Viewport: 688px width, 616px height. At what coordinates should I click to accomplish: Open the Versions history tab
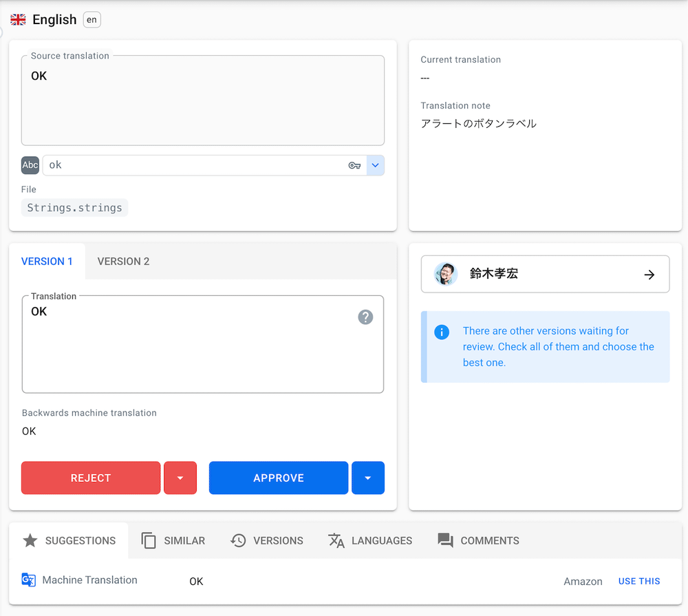point(267,541)
